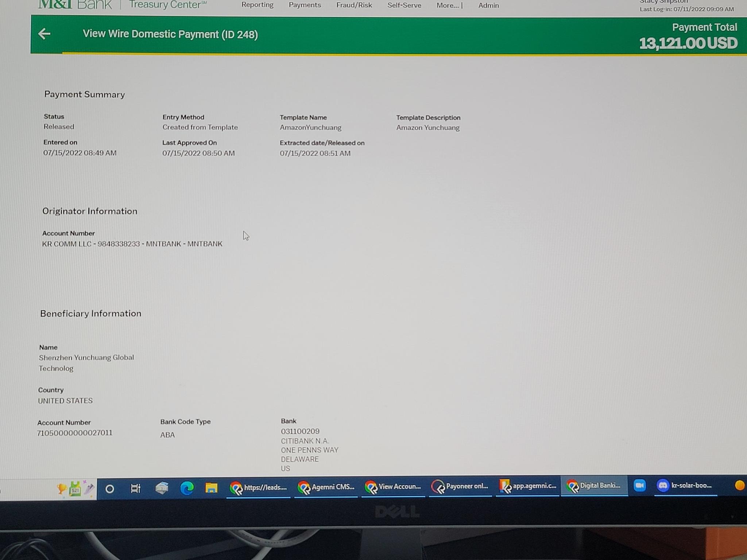Click the bank routing number 031100209
This screenshot has height=560, width=747.
tap(300, 431)
